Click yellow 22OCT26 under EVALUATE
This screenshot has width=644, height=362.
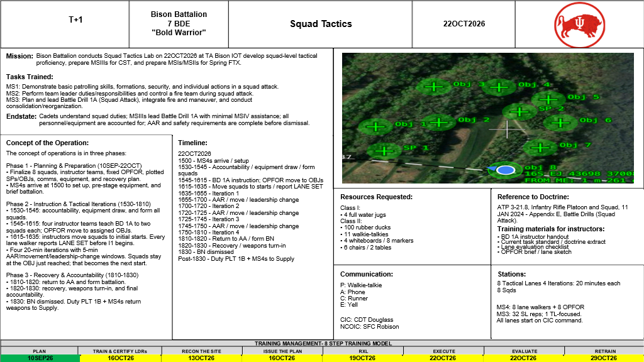[x=523, y=358]
